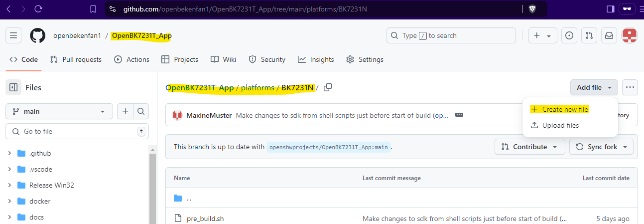Open openbekenfan1 owner link
Screen dimensions: 644x224
(77, 35)
